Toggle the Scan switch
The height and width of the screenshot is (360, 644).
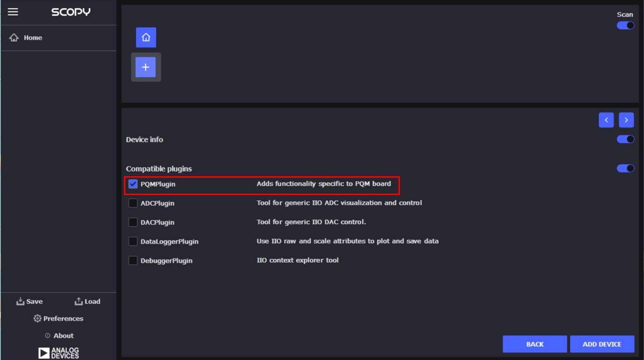coord(625,25)
